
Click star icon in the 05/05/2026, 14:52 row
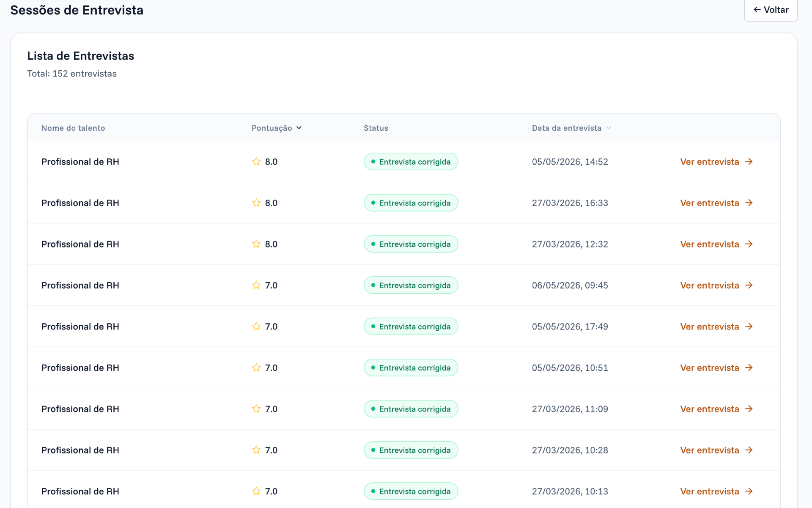tap(256, 162)
